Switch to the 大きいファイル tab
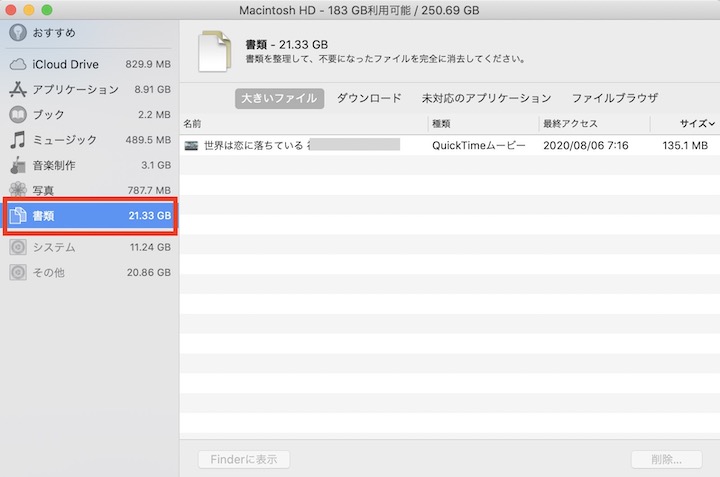The height and width of the screenshot is (477, 720). pyautogui.click(x=279, y=98)
